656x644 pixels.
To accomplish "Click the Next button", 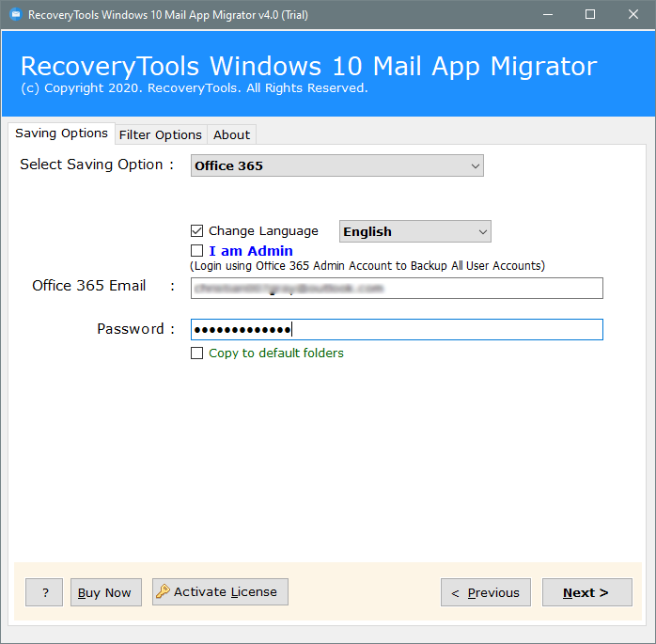I will [x=587, y=592].
